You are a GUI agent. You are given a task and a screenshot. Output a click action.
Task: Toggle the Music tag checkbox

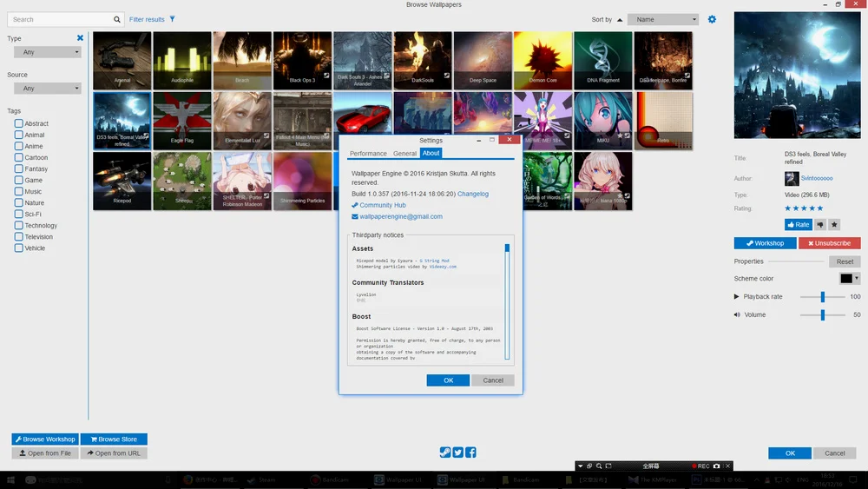[x=19, y=192]
